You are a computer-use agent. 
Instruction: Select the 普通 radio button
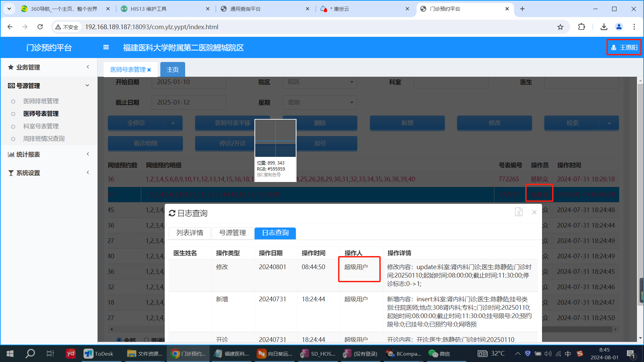point(146,340)
